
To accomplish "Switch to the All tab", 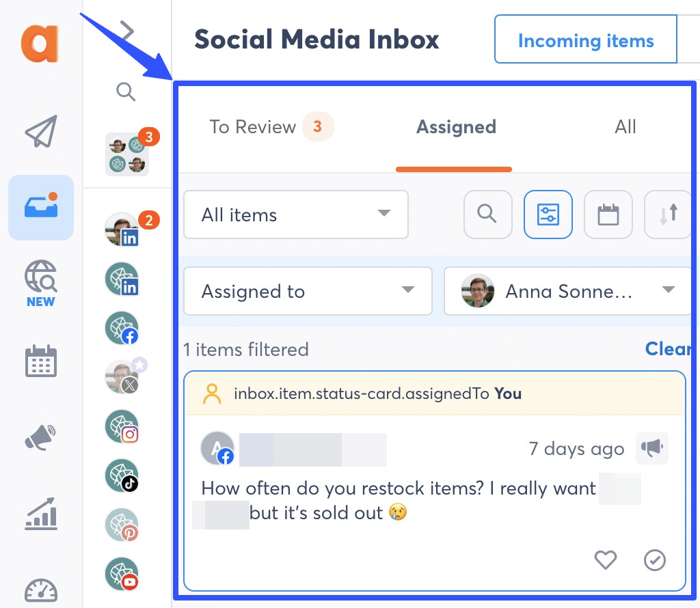I will (x=625, y=126).
